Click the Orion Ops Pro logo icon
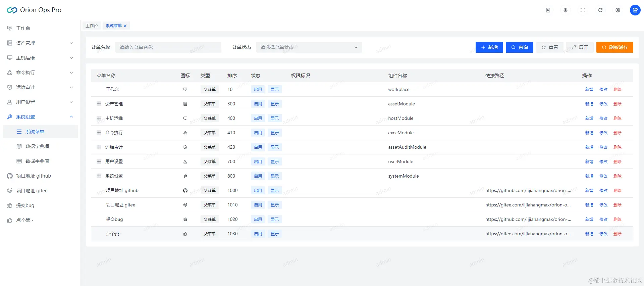 [x=12, y=10]
